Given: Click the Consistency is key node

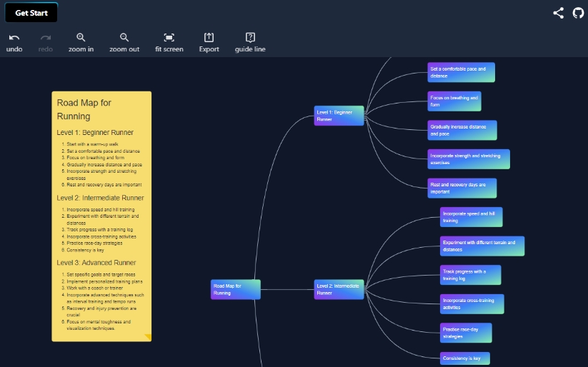Looking at the screenshot, I should tap(465, 358).
